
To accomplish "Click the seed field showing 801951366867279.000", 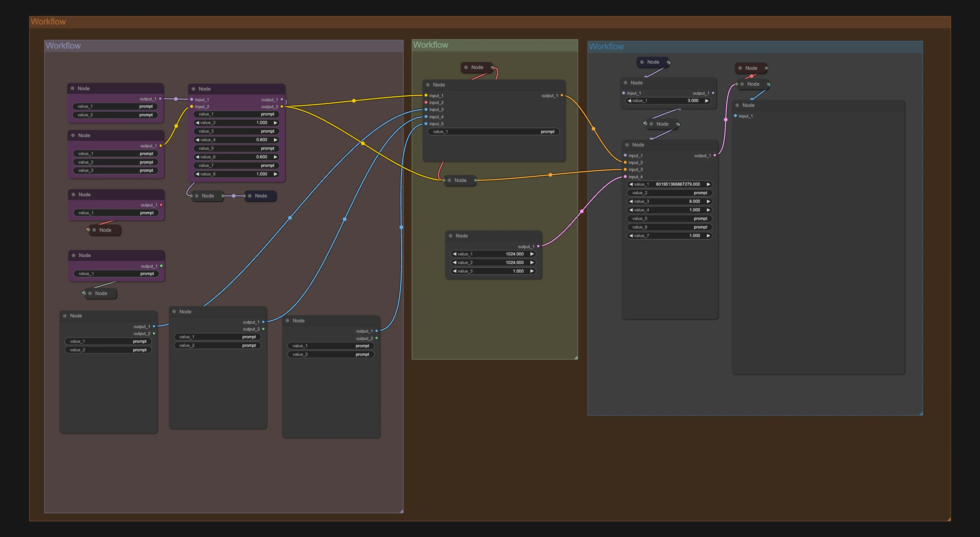I will pyautogui.click(x=670, y=184).
